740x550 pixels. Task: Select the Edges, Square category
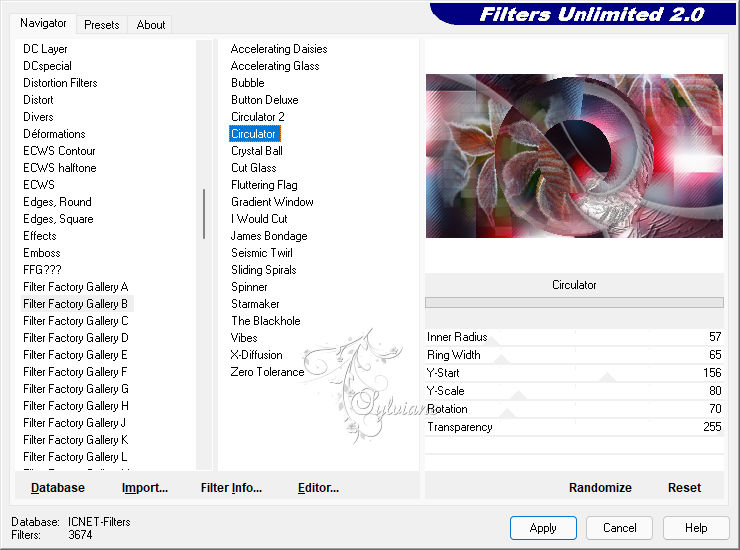tap(58, 219)
